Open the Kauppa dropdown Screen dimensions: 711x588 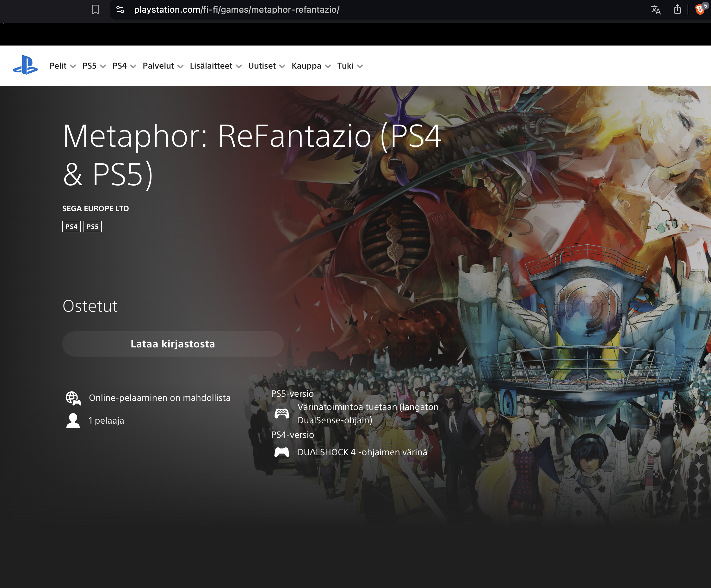[x=311, y=66]
